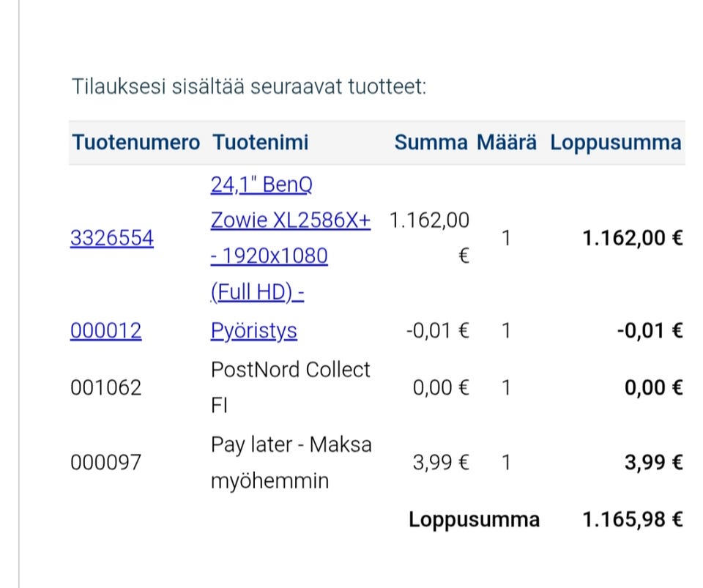703x588 pixels.
Task: Click the Tuotenumero column header
Action: [x=135, y=142]
